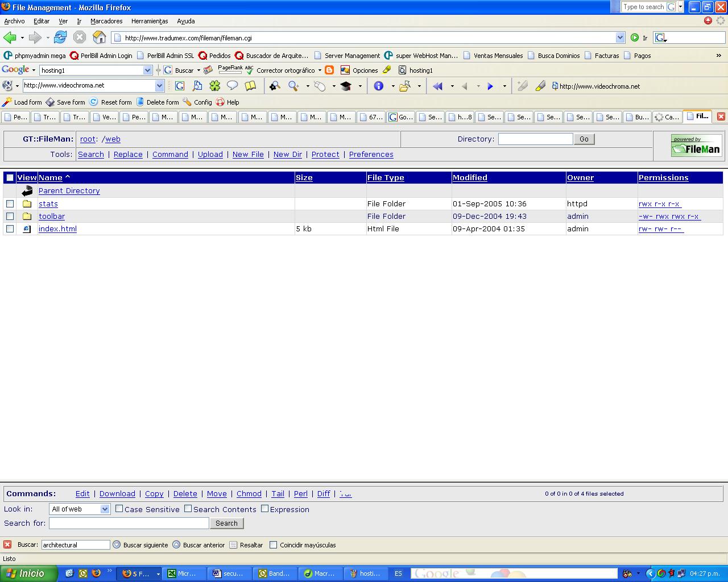Switch to the 'Go...' Google browser tab
This screenshot has width=728, height=582.
tap(400, 117)
